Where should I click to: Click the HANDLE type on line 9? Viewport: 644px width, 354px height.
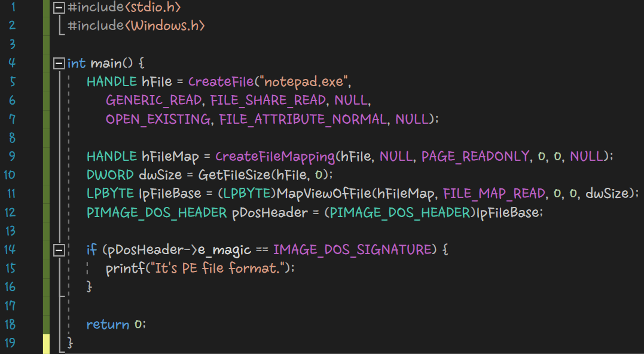click(112, 157)
